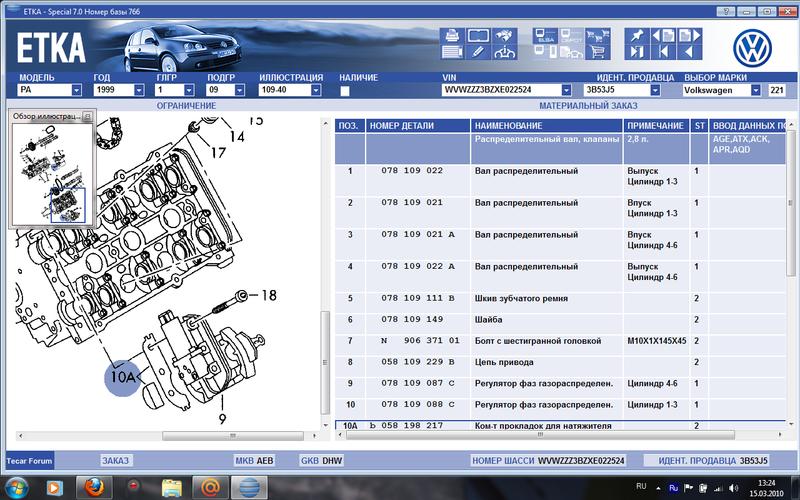The height and width of the screenshot is (500, 800).
Task: Click the exit door icon under pushpin
Action: [637, 52]
